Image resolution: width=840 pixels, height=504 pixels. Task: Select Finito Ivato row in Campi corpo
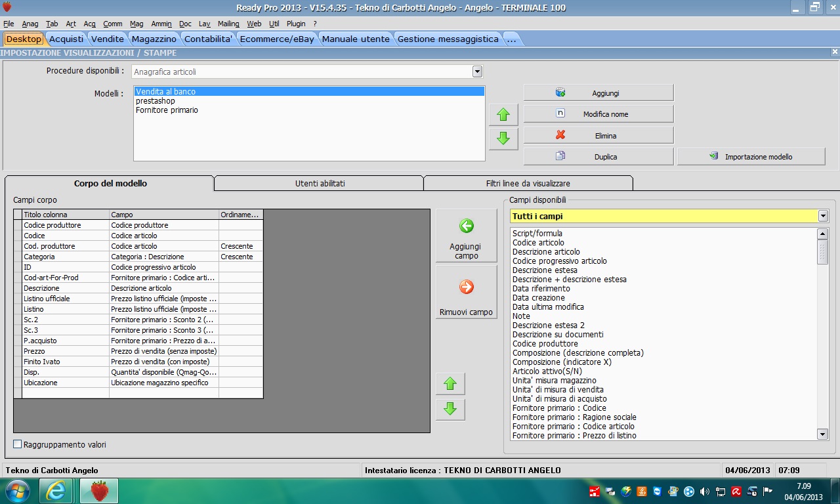(x=138, y=362)
